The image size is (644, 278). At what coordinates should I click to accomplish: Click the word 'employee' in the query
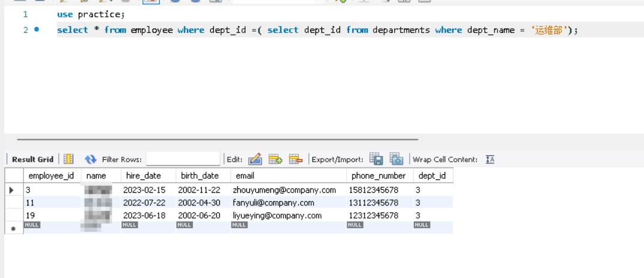151,31
